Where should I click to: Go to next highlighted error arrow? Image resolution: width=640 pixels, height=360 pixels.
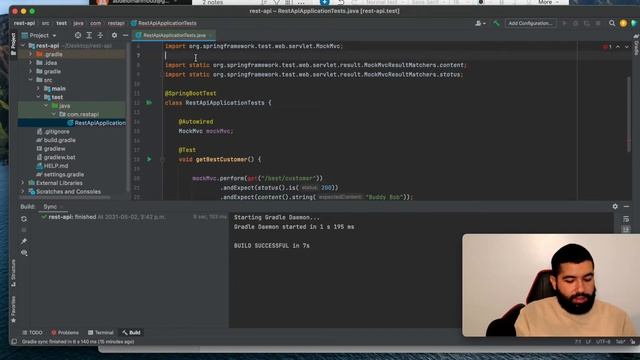(627, 47)
